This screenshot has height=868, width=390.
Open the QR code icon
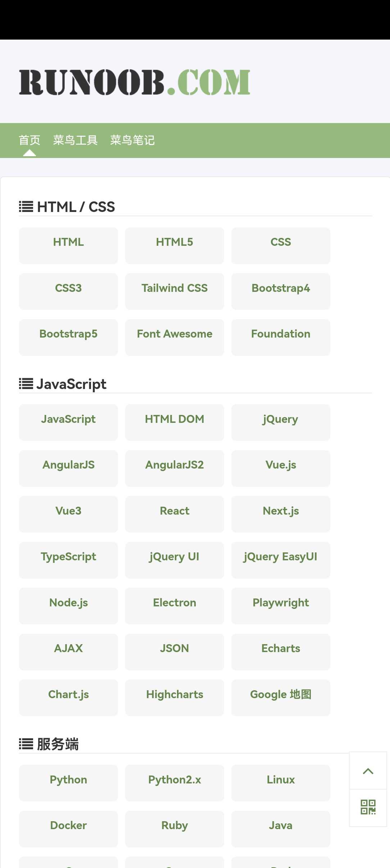[368, 807]
